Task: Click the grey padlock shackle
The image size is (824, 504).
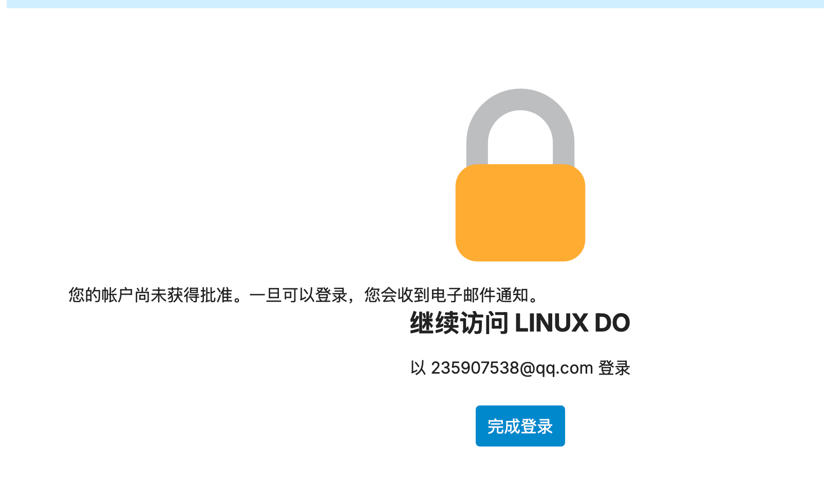Action: click(520, 127)
